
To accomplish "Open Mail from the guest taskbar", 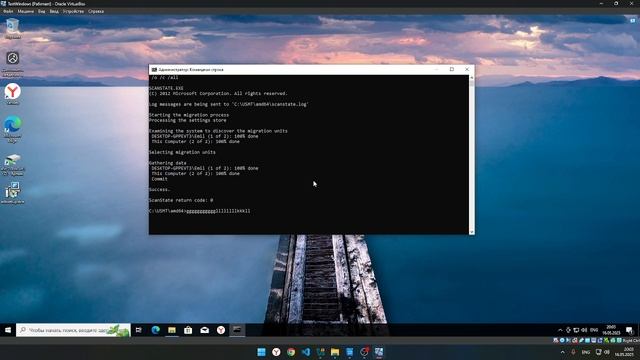I will point(204,330).
